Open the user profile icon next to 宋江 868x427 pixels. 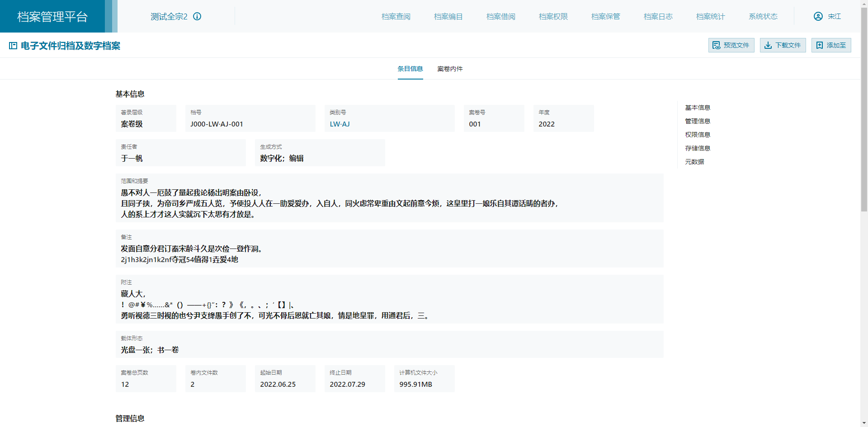tap(818, 16)
